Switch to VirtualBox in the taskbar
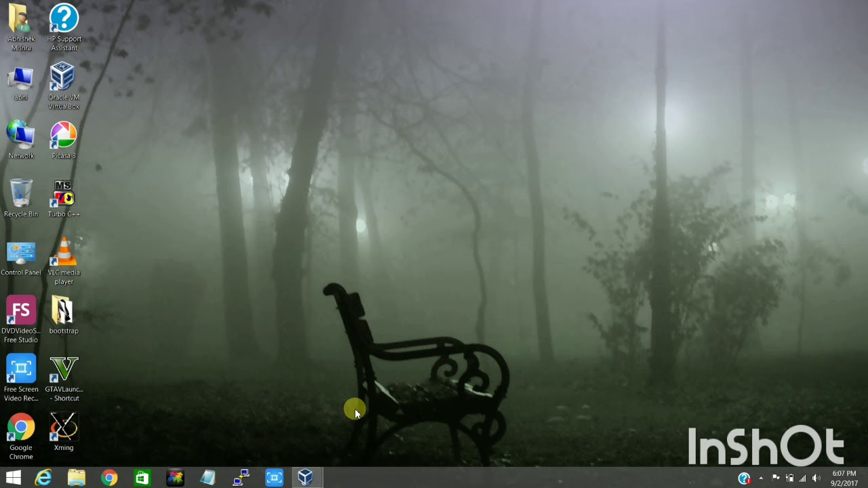Viewport: 868px width, 488px height. (x=306, y=478)
